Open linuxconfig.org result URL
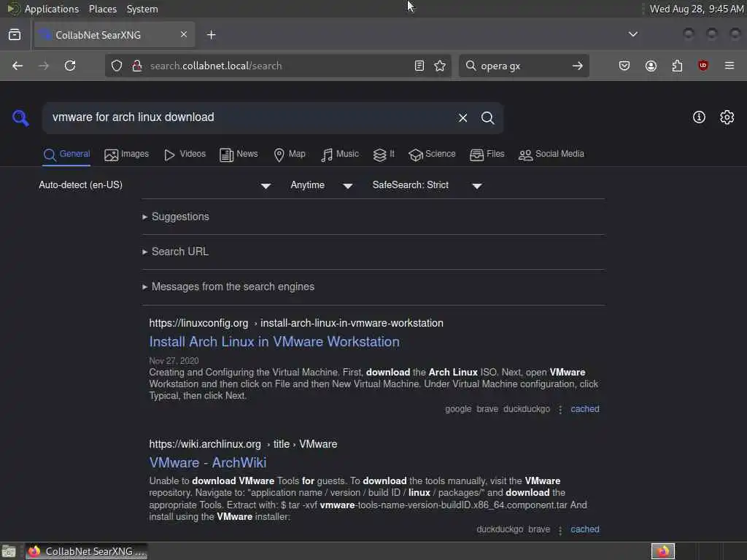The width and height of the screenshot is (747, 560). [x=296, y=323]
